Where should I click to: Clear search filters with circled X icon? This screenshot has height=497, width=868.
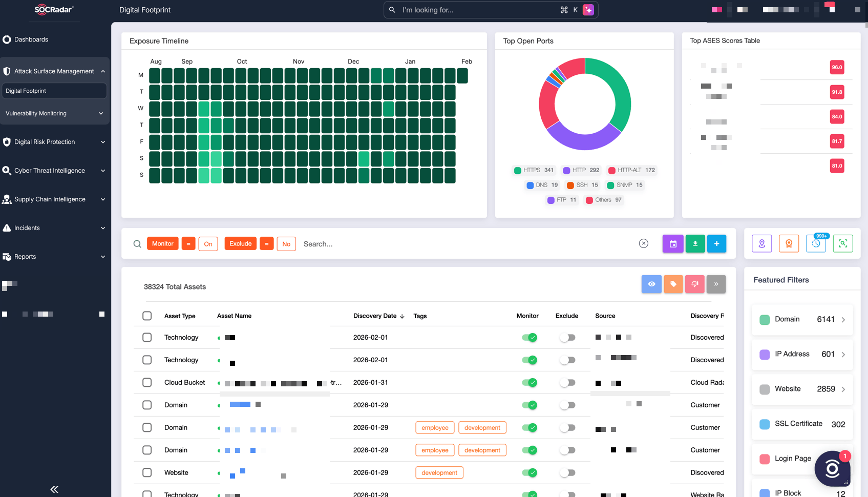(x=644, y=243)
